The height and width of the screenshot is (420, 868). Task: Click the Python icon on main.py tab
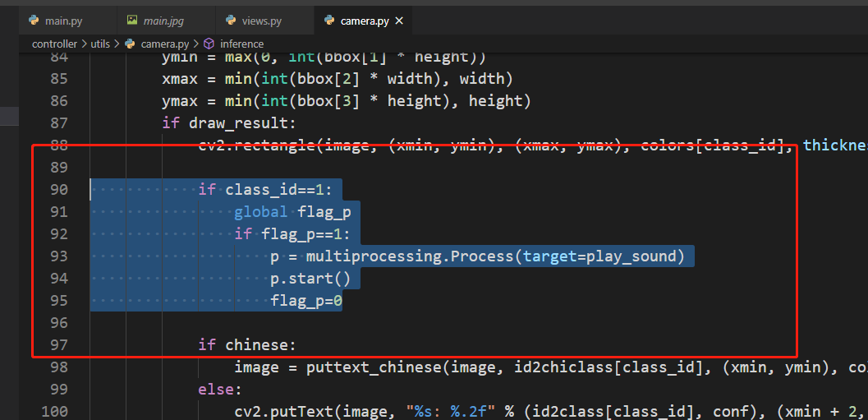(x=34, y=21)
